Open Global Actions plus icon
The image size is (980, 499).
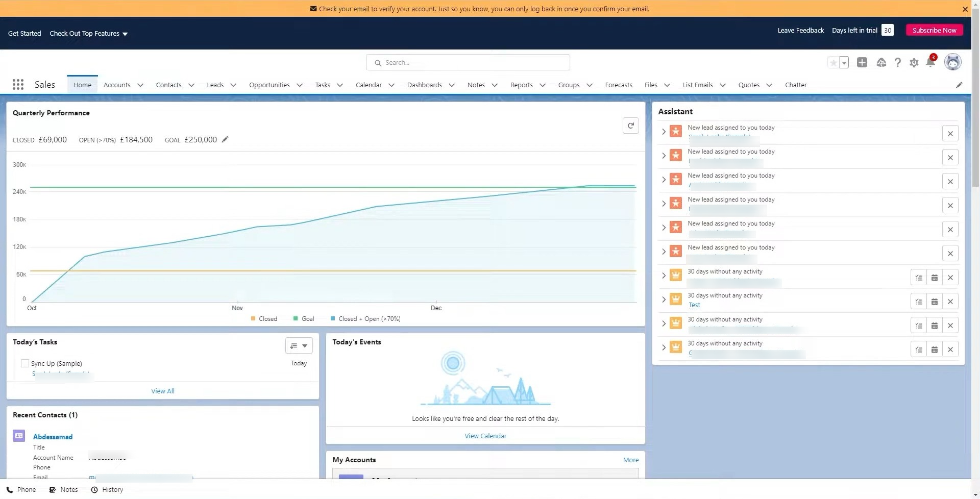[862, 62]
